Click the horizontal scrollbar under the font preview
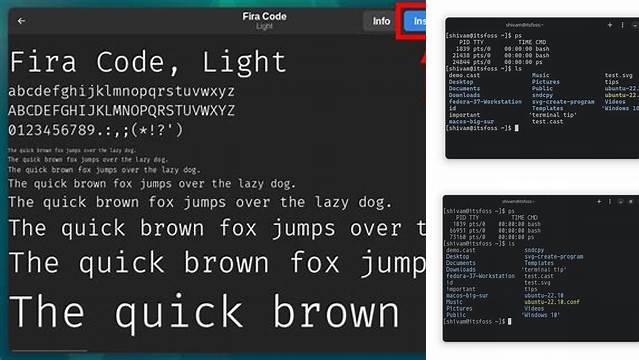639x360 pixels. 49,350
